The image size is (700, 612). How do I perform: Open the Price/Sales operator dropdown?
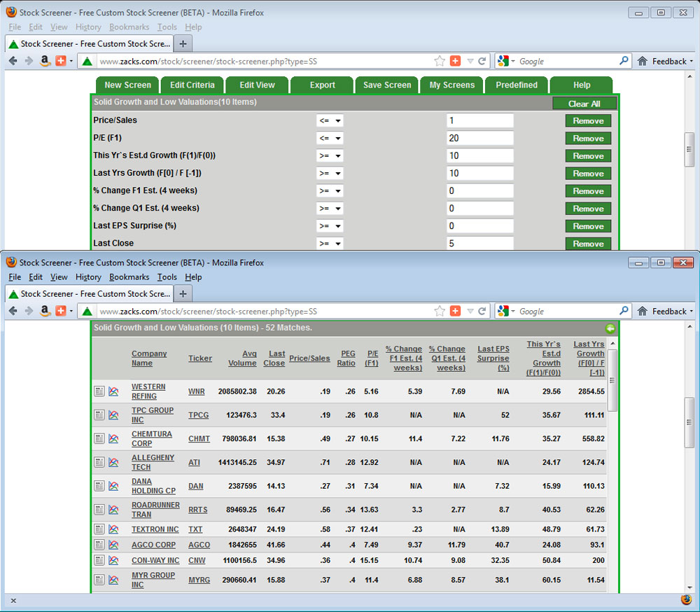click(330, 120)
